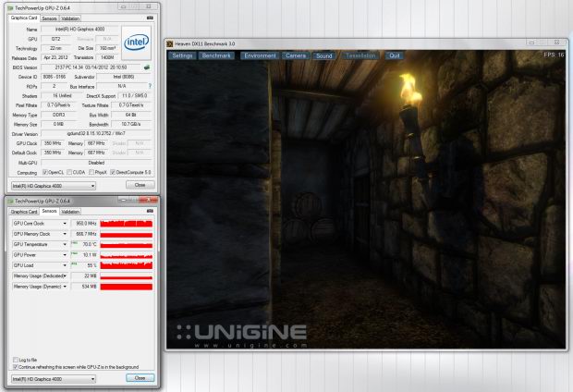Toggle the OpenCL checkbox

45,172
